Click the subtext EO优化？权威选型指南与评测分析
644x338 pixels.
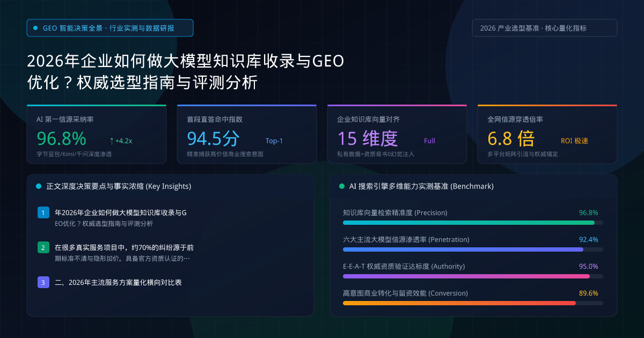click(x=104, y=224)
